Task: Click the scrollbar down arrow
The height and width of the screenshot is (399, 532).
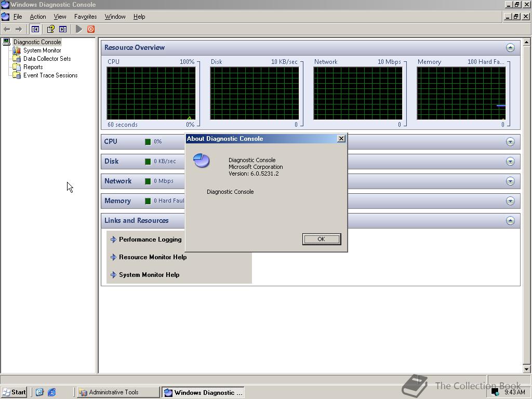Action: point(526,369)
